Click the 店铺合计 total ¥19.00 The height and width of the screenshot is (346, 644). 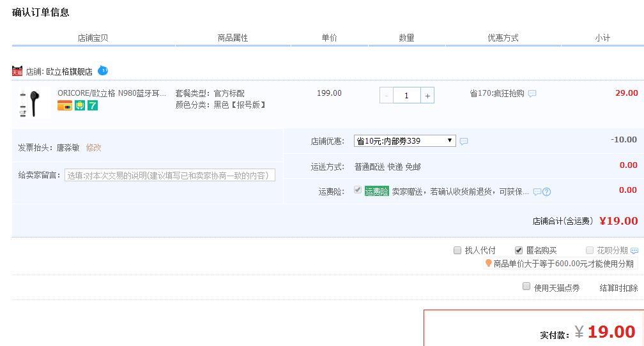pyautogui.click(x=618, y=221)
